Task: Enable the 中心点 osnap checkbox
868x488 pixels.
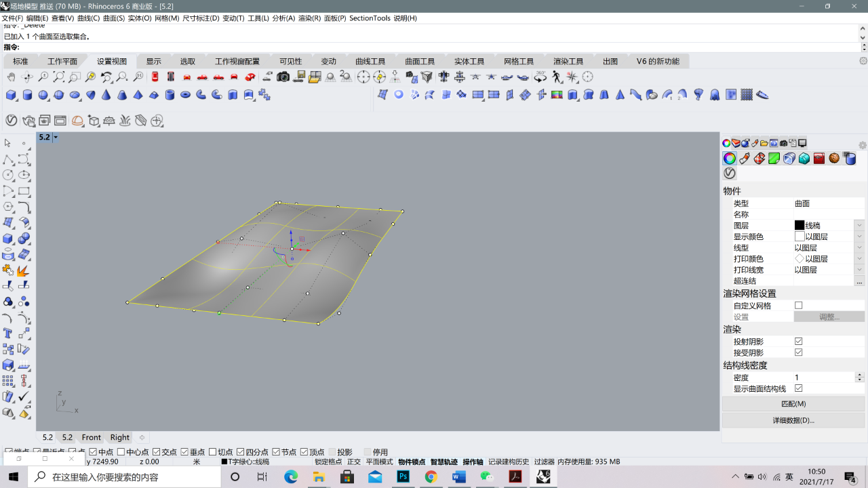Action: [x=121, y=452]
